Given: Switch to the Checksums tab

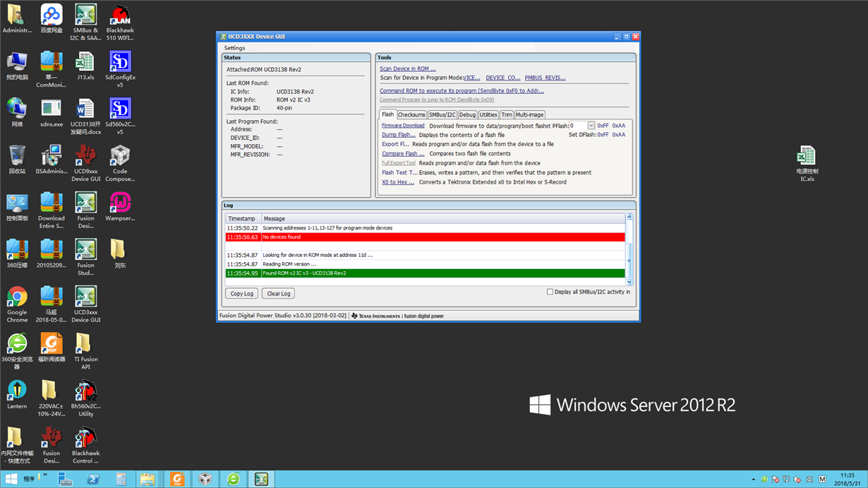Looking at the screenshot, I should point(411,114).
